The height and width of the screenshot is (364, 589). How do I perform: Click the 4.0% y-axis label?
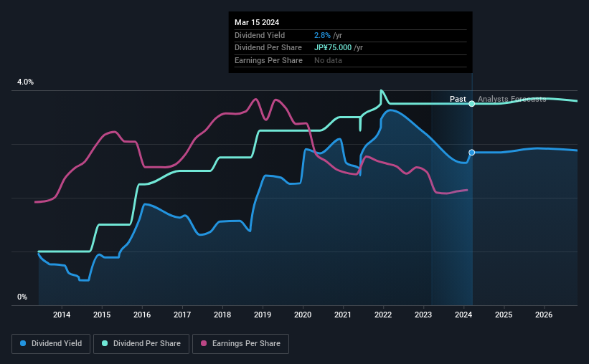(26, 82)
